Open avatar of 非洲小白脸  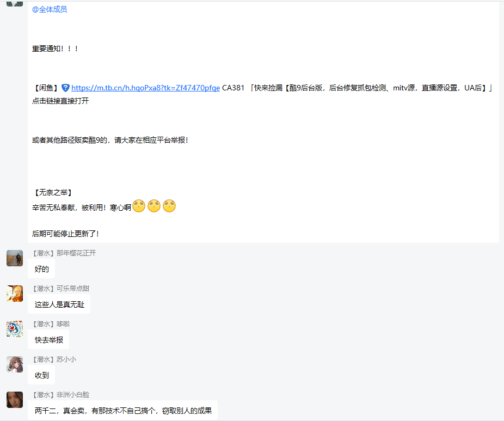15,399
